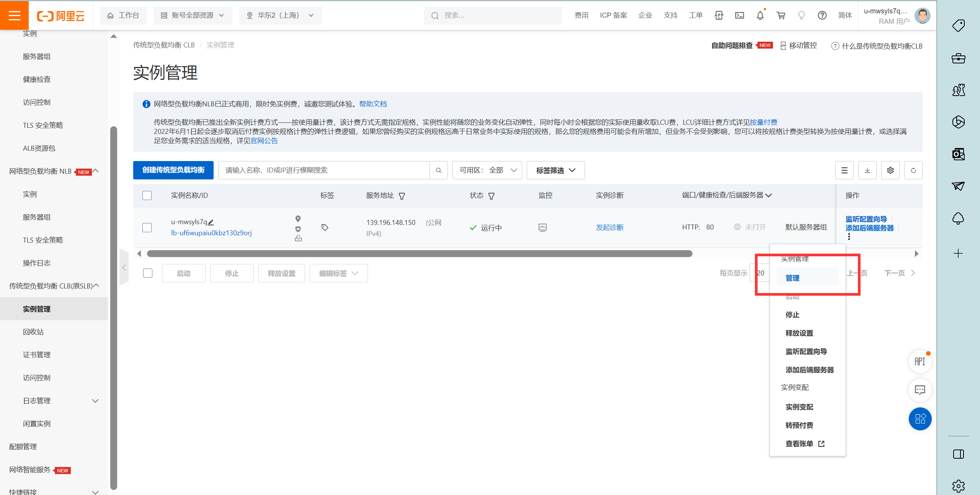Open Cloud Shell terminal icon
This screenshot has width=980, height=495.
pos(739,15)
